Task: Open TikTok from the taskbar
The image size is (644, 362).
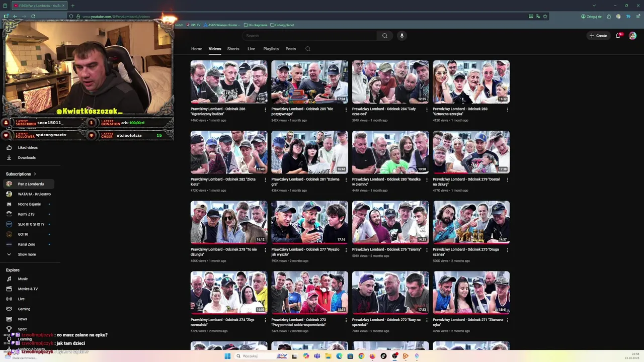Action: (x=383, y=356)
